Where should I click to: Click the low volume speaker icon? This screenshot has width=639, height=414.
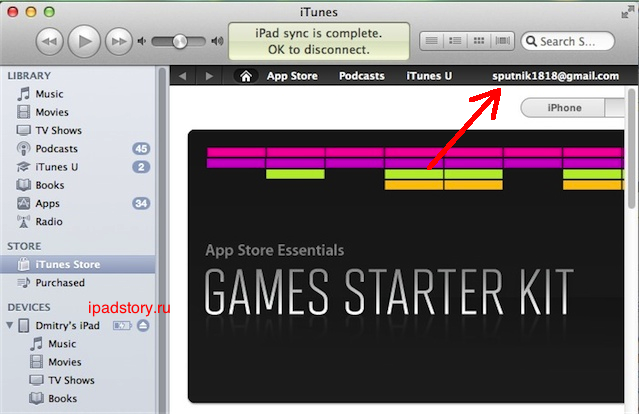(x=141, y=41)
